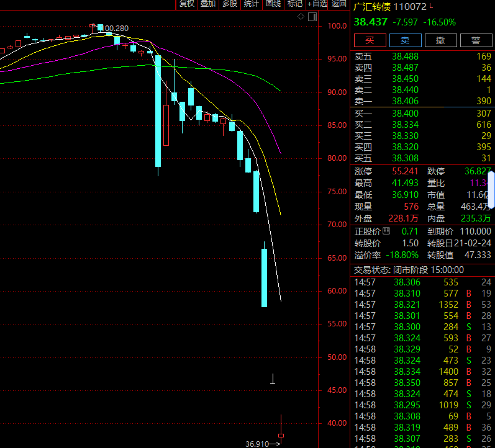Open the 统计 statistics tool
This screenshot has height=448, width=495.
pos(252,4)
